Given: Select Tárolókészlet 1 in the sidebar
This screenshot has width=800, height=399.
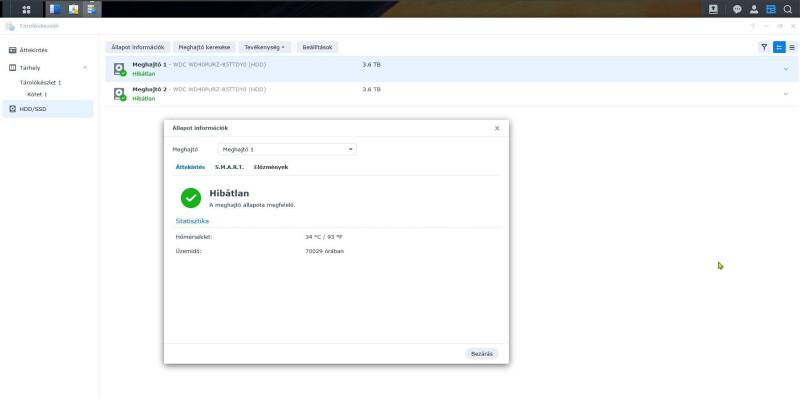Looking at the screenshot, I should [40, 82].
